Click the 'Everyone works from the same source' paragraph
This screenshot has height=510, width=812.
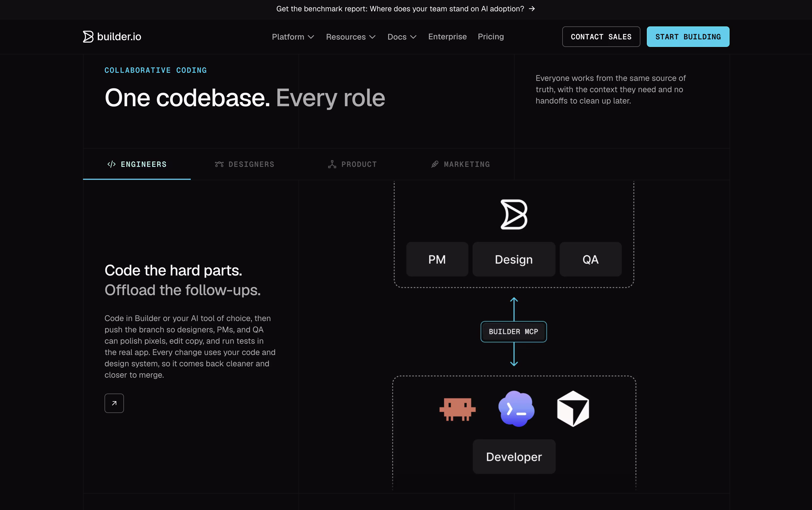pyautogui.click(x=610, y=89)
